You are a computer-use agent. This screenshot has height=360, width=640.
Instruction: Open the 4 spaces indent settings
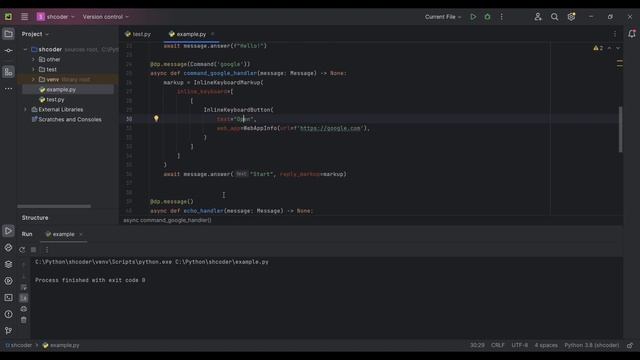(x=546, y=345)
